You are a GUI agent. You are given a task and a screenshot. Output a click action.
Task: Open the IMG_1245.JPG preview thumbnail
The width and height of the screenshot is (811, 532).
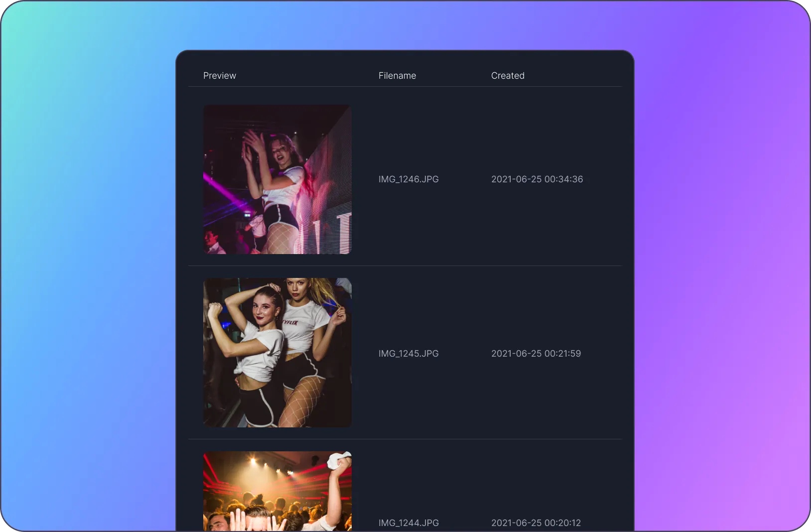[277, 353]
